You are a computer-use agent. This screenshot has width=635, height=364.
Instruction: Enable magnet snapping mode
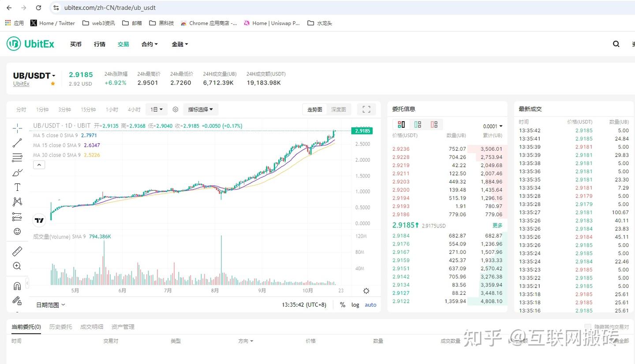tap(17, 285)
